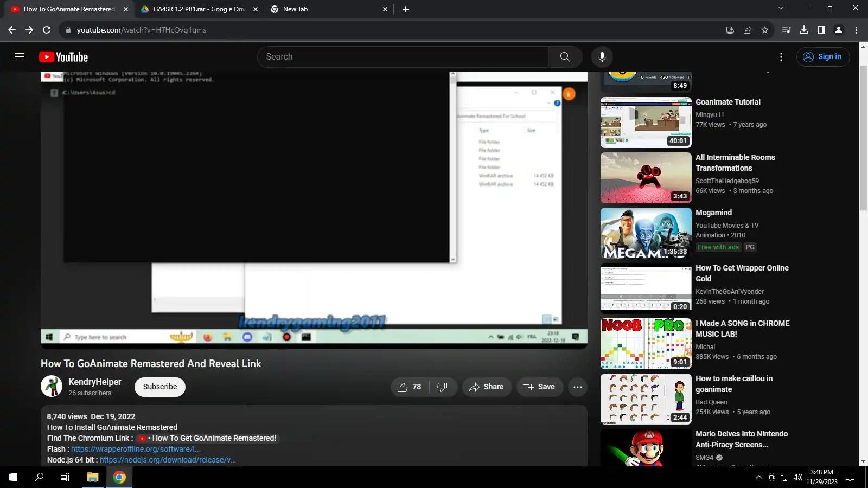Screen dimensions: 868x488
Task: Share this page from address bar
Action: (748, 30)
